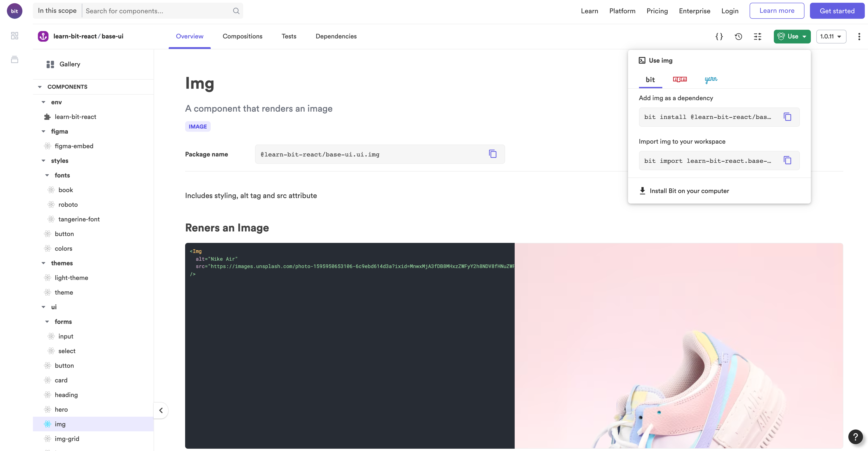Go to the Dependencies tab
The image size is (868, 451).
click(x=336, y=36)
